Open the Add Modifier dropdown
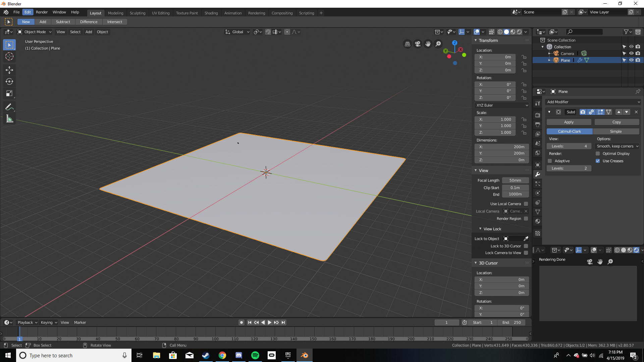The image size is (644, 362). point(593,102)
